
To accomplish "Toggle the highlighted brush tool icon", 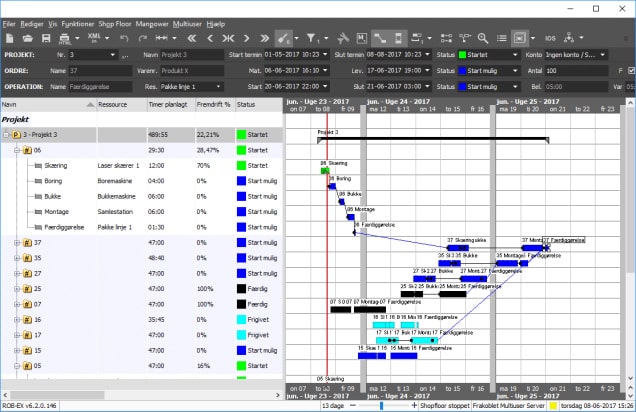I will (x=284, y=38).
